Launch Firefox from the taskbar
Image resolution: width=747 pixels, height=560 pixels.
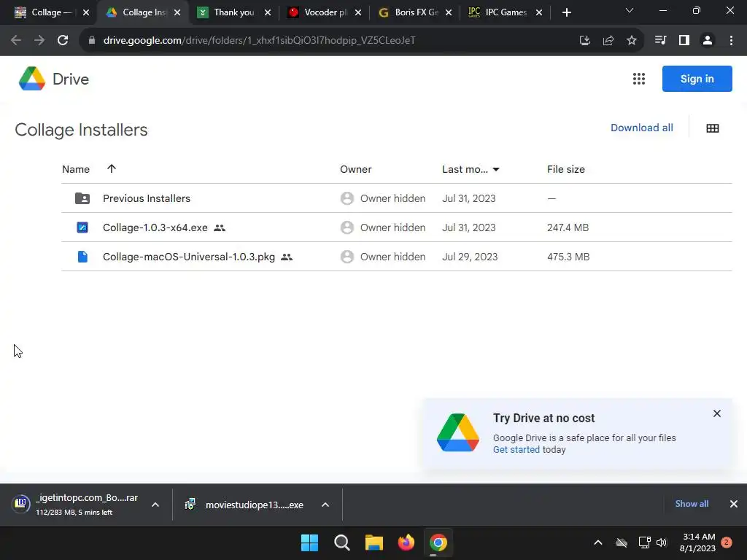click(406, 542)
